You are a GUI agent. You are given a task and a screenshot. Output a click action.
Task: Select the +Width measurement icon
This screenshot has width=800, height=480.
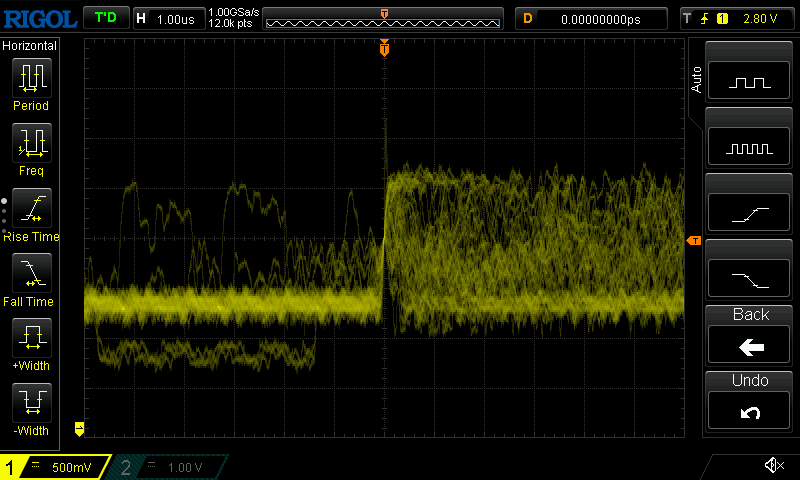(31, 341)
